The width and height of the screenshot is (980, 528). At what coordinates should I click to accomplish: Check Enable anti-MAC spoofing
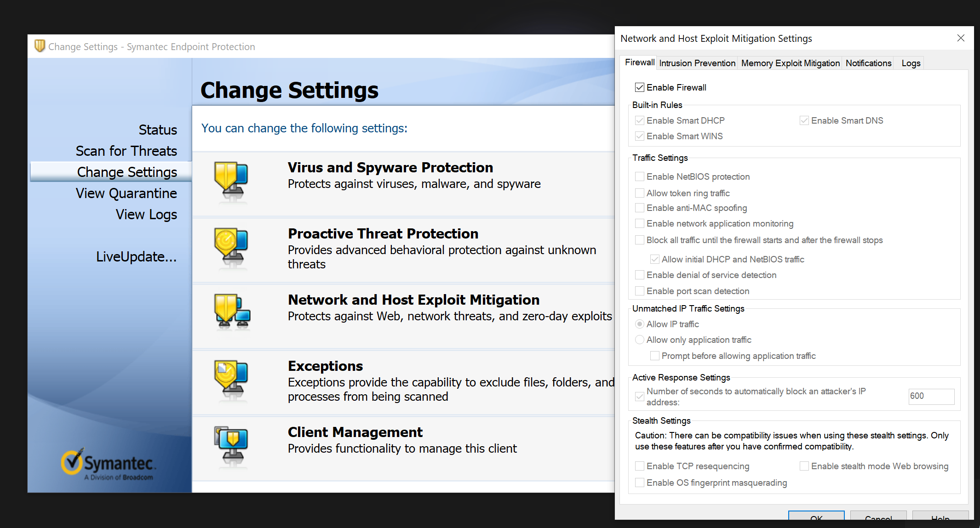click(640, 208)
